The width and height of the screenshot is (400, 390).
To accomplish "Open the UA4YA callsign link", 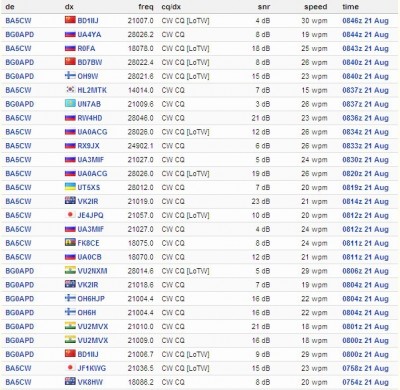I will tap(89, 35).
